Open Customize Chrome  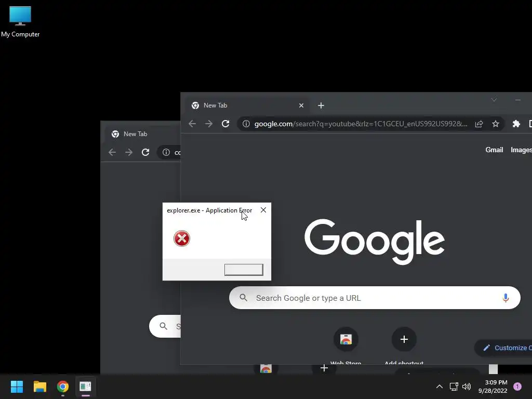point(504,348)
